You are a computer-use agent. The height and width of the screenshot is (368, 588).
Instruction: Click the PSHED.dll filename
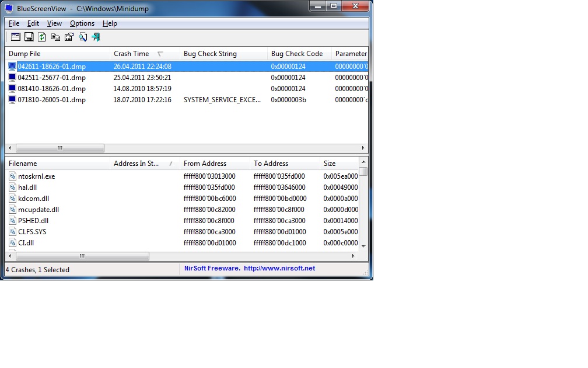(x=33, y=220)
